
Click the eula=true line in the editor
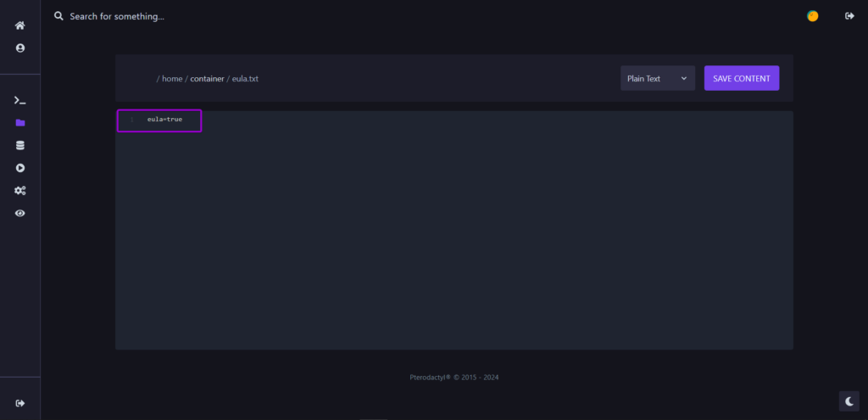[x=164, y=120]
